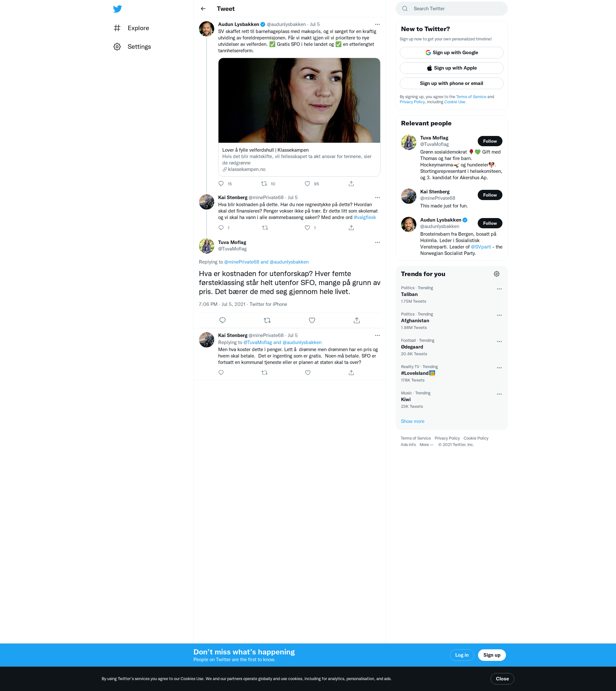Retweet Kai Stenberg's 'Men hva koster' tweet
Screen dimensions: 616x691
265,373
